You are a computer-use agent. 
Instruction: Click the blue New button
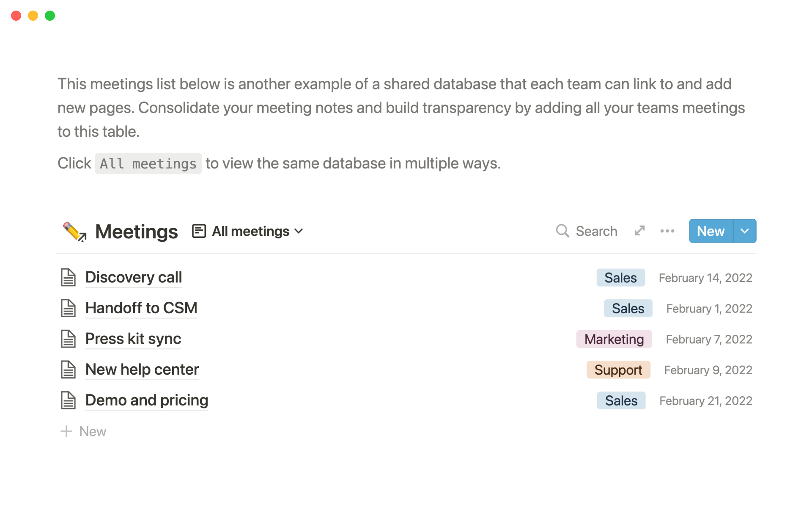click(x=710, y=231)
